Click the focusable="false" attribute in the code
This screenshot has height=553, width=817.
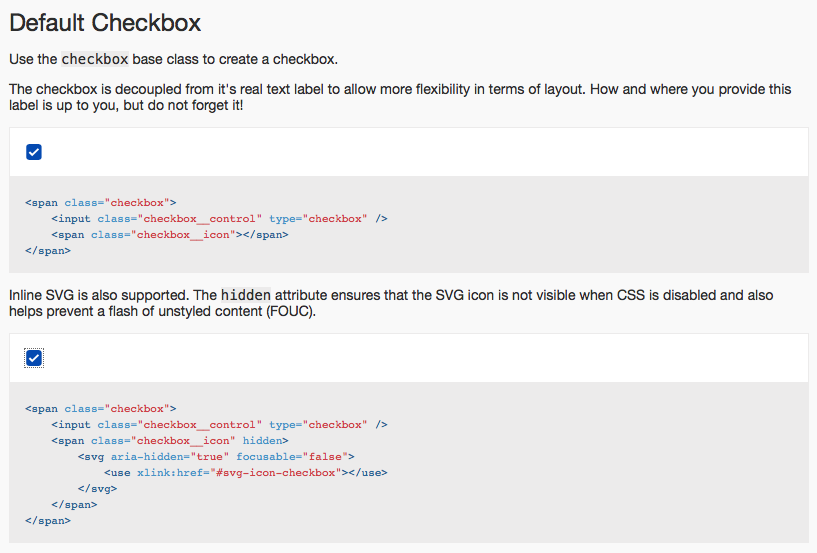295,457
